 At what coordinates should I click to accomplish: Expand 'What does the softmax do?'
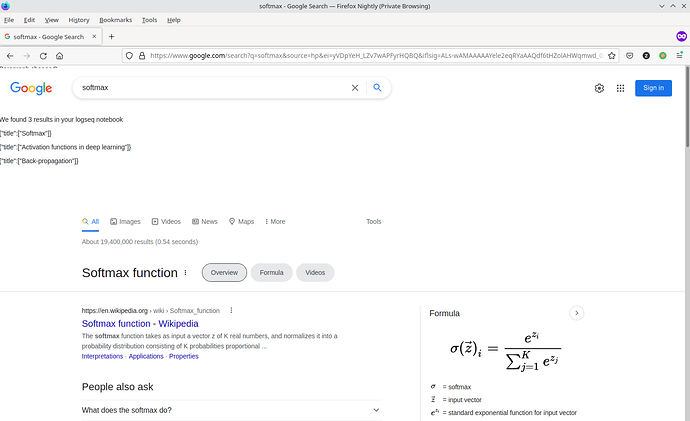tap(231, 410)
